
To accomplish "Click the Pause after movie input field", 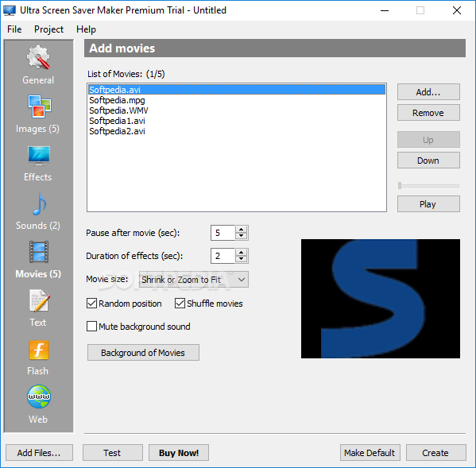I will coord(223,233).
